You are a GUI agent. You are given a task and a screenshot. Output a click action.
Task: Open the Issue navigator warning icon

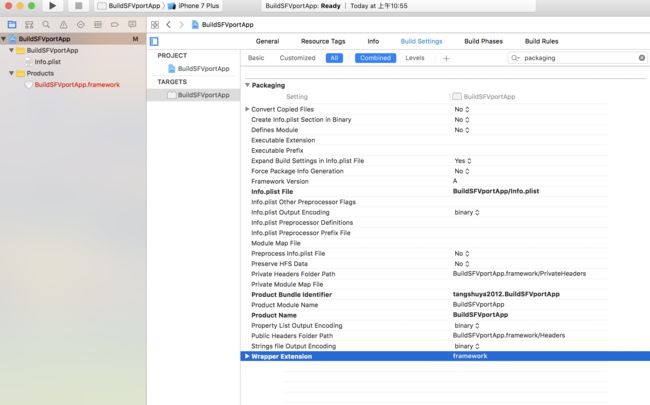(x=63, y=25)
